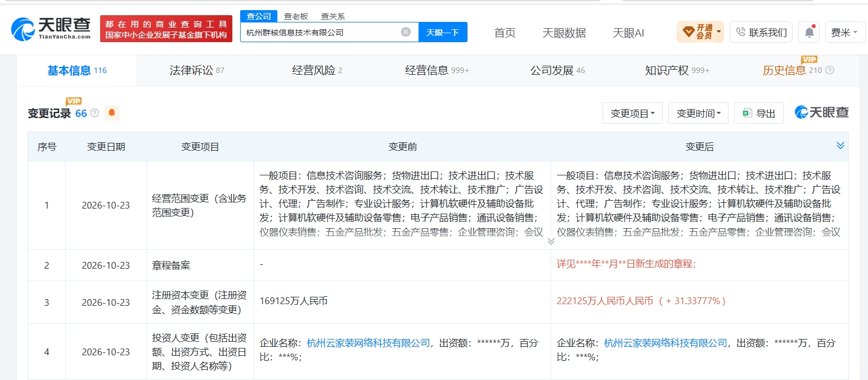Export change records with the 导出 button
The height and width of the screenshot is (380, 868).
pos(759,113)
